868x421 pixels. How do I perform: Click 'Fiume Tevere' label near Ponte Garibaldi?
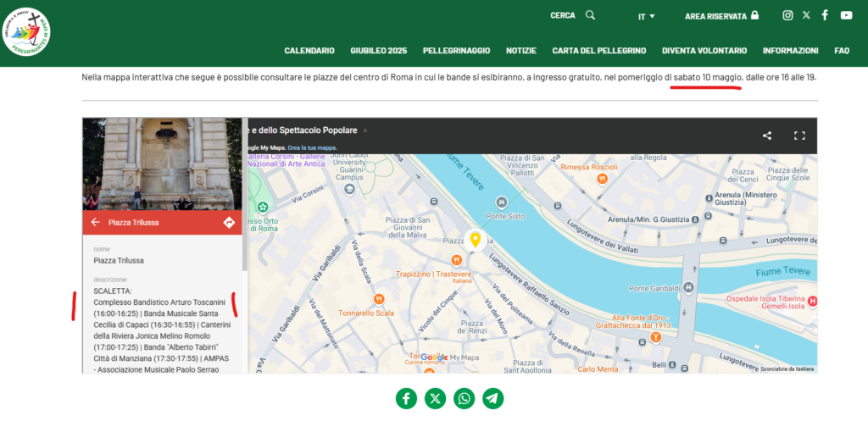(x=783, y=272)
